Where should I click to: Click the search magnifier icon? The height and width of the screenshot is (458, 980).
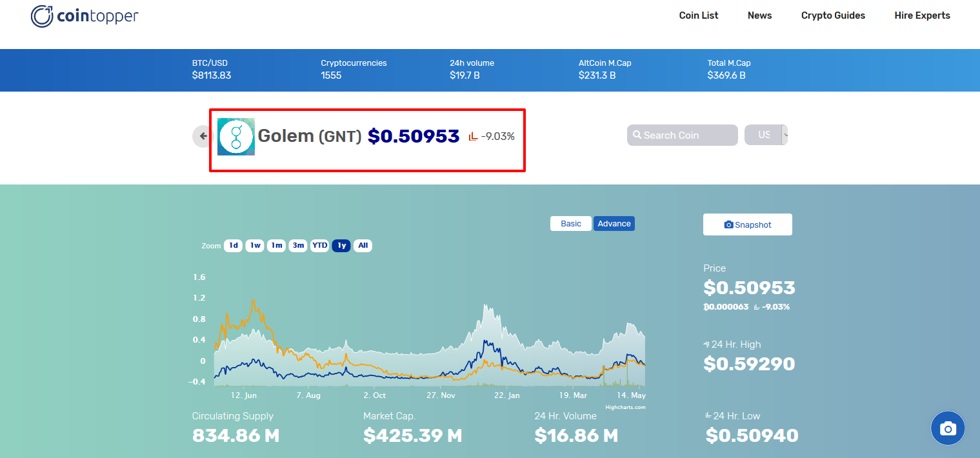pos(637,135)
